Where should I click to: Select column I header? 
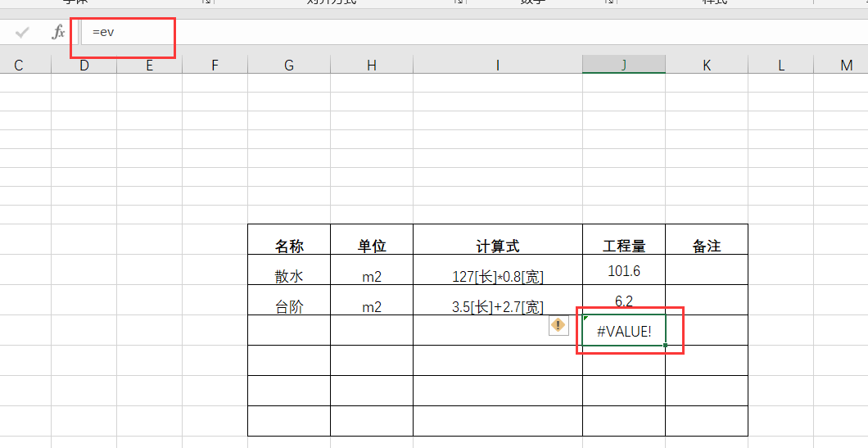point(497,66)
